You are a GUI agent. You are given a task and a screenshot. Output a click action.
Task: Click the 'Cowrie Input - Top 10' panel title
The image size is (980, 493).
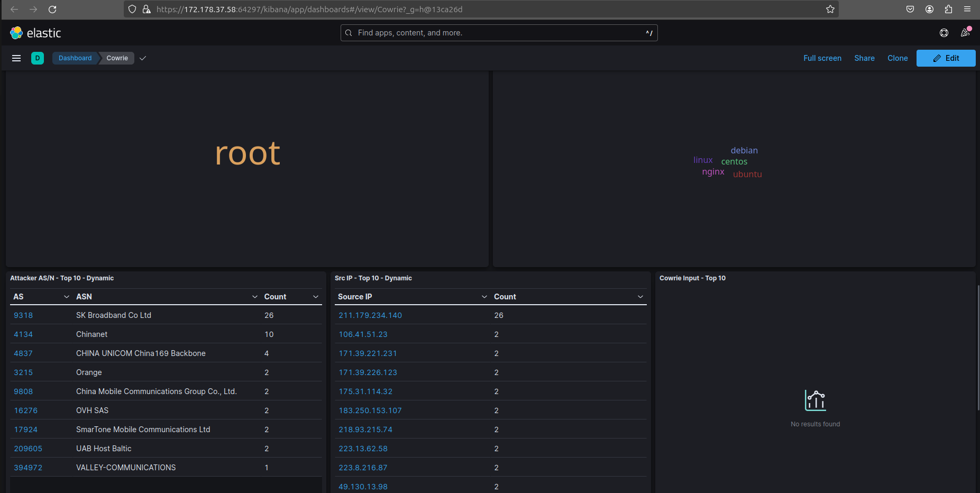[x=692, y=278]
